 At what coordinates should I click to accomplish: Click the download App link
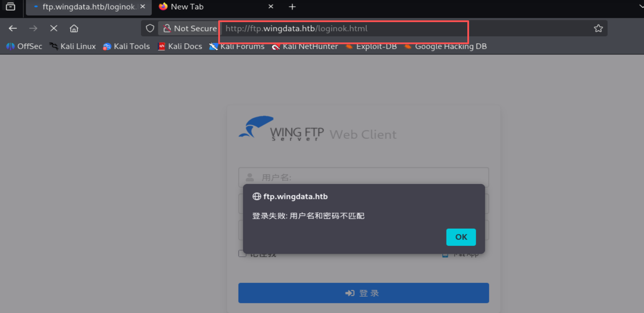click(461, 254)
